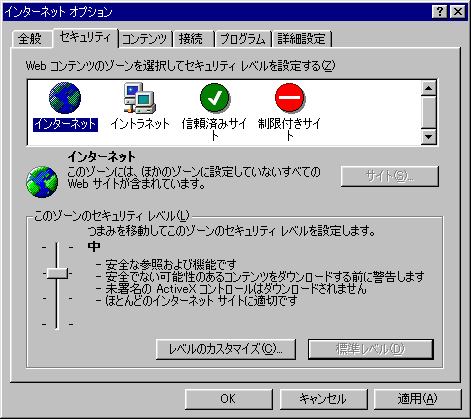Switch to the 接続 tab
The height and width of the screenshot is (419, 471).
click(x=191, y=39)
